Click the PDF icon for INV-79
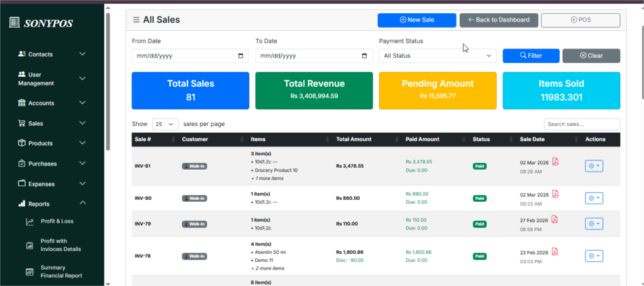Image resolution: width=644 pixels, height=286 pixels. point(555,219)
